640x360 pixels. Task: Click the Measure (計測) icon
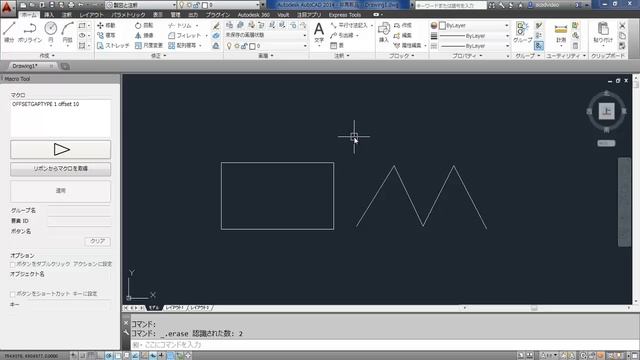point(561,33)
